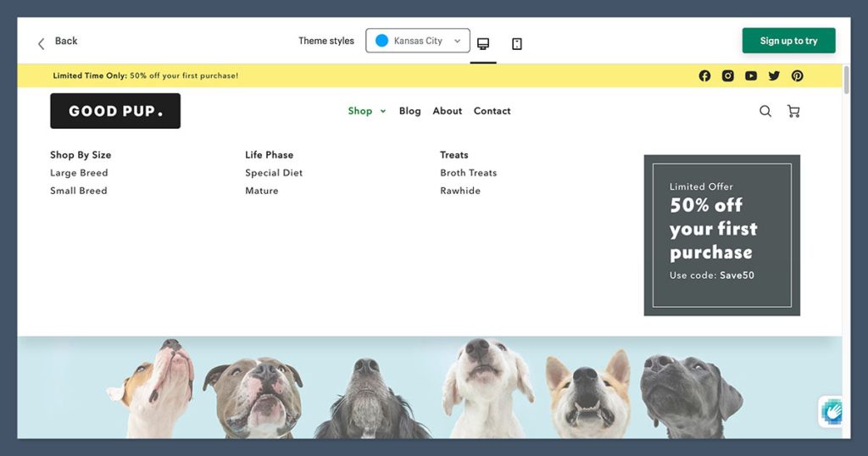Click the Sign up to try button
The width and height of the screenshot is (868, 456).
788,41
